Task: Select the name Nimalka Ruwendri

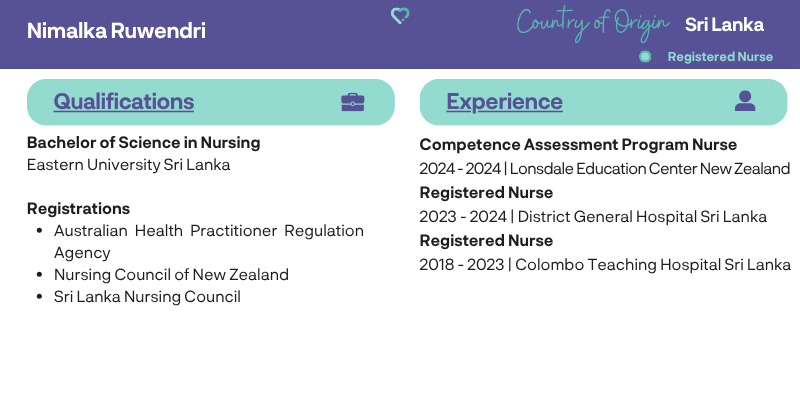Action: [x=116, y=31]
